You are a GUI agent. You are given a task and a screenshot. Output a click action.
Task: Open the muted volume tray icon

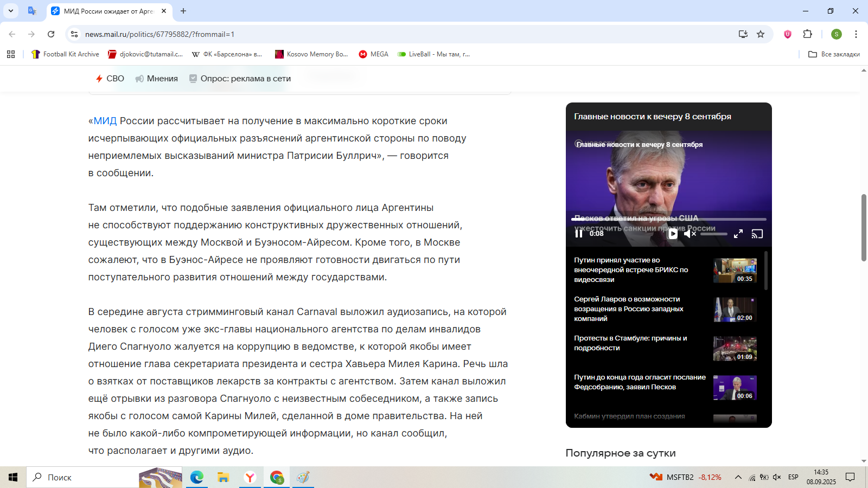point(777,477)
